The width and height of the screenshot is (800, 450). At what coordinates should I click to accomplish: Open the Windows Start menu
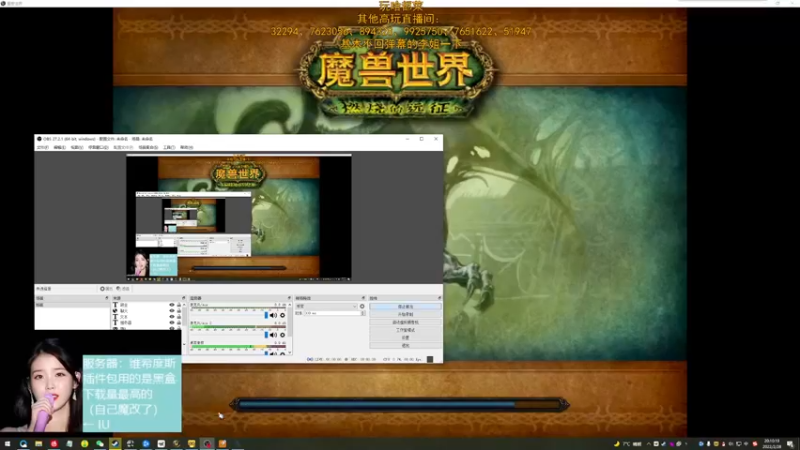(7, 444)
